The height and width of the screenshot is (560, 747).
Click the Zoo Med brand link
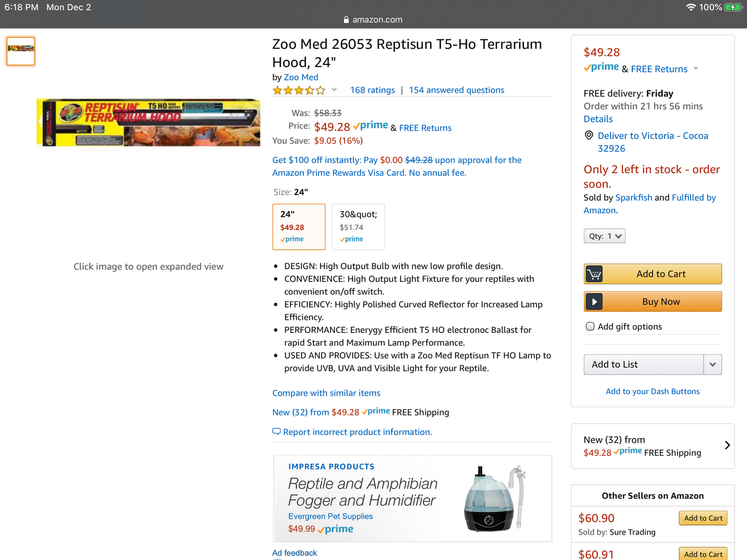(301, 77)
